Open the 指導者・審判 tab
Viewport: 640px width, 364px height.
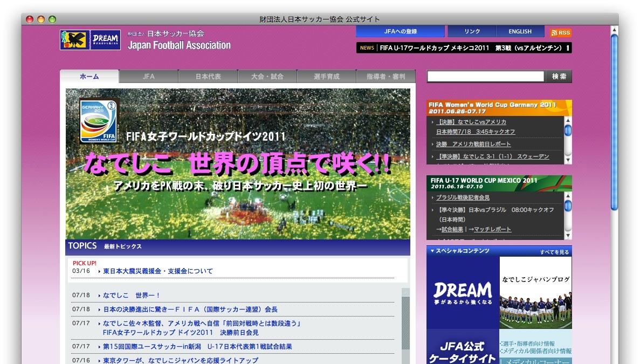[386, 77]
